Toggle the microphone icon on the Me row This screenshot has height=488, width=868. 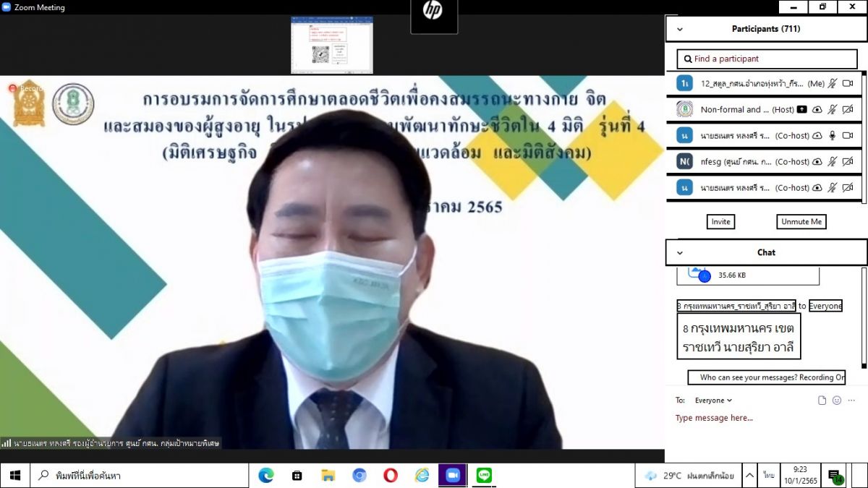833,84
